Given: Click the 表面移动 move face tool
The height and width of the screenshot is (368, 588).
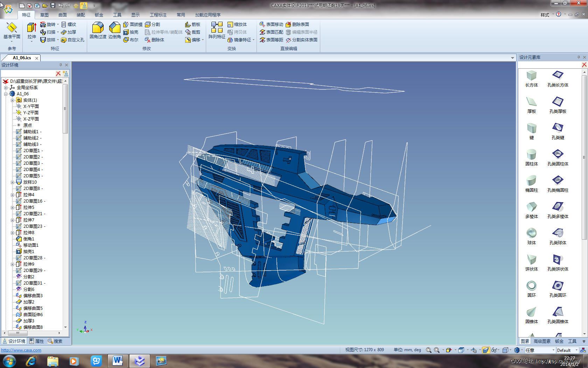Looking at the screenshot, I should [272, 25].
